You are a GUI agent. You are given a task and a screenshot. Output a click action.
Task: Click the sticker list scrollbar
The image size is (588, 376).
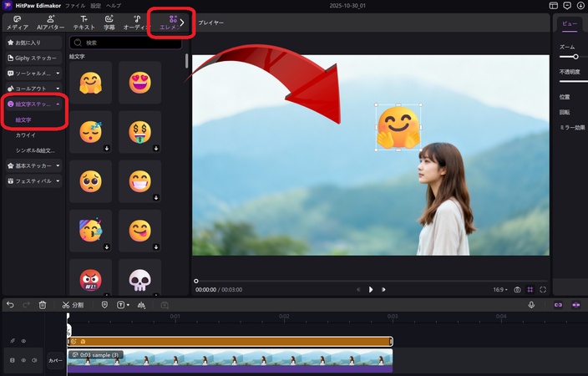pyautogui.click(x=186, y=61)
